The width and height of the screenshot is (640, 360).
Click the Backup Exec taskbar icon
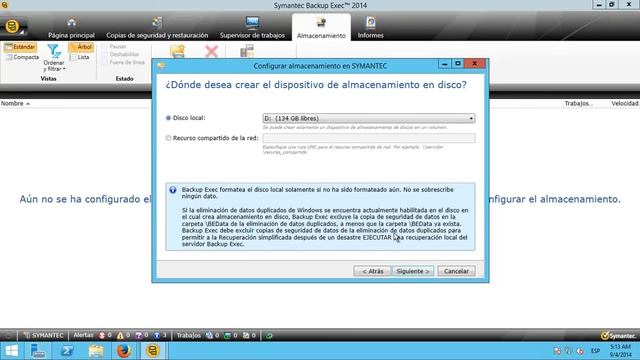[153, 351]
